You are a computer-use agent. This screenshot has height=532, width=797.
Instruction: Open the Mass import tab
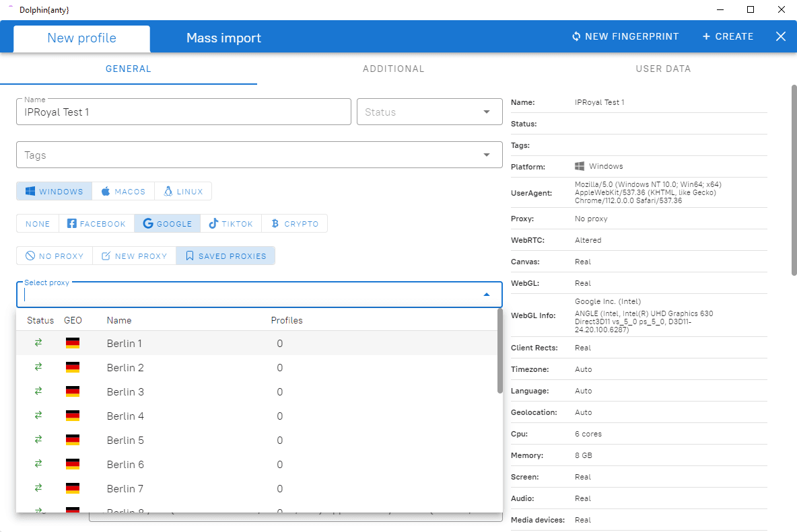click(223, 38)
